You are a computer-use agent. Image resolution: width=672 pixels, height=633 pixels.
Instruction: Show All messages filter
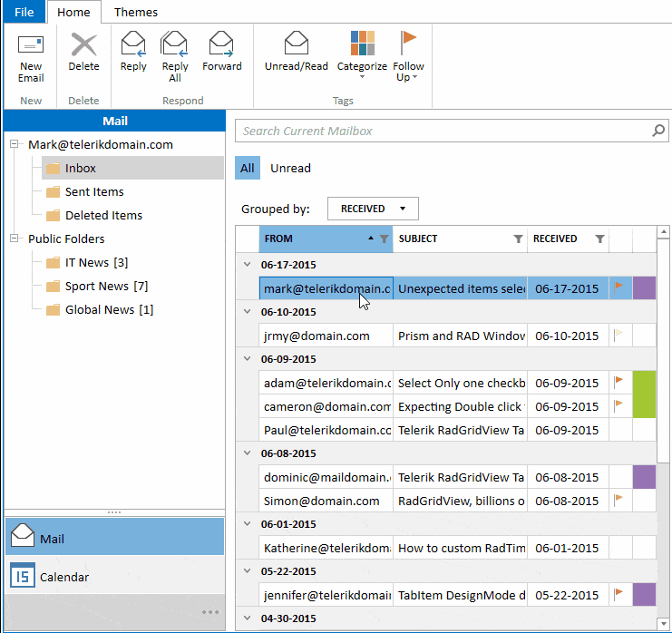tap(248, 168)
